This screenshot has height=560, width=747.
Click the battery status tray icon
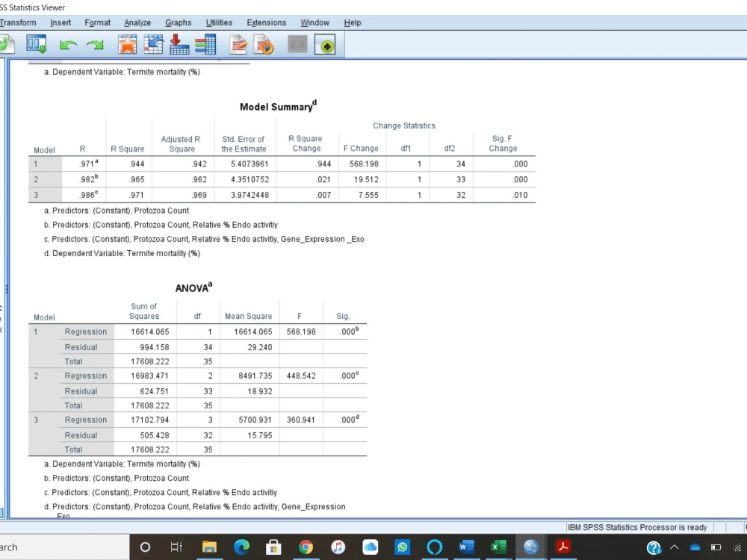(716, 547)
